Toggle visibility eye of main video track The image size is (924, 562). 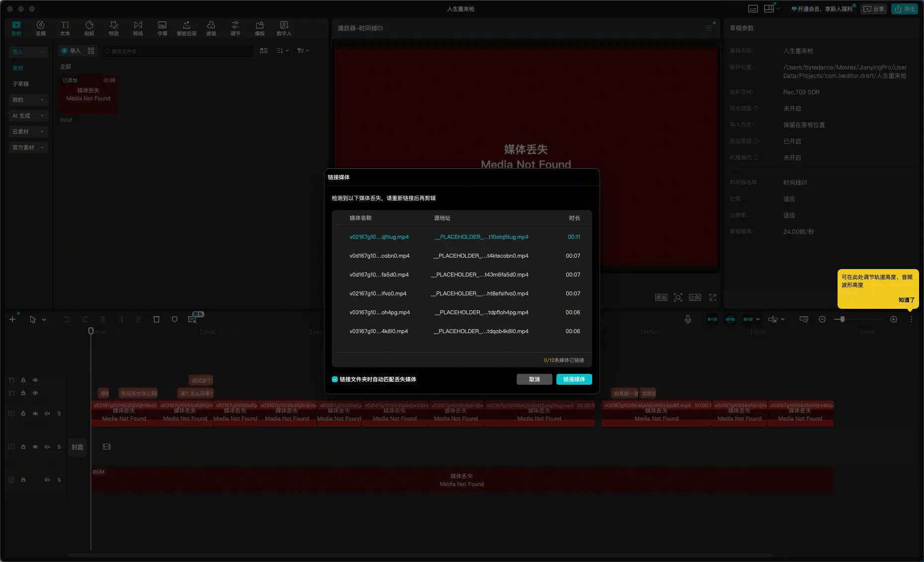click(35, 414)
